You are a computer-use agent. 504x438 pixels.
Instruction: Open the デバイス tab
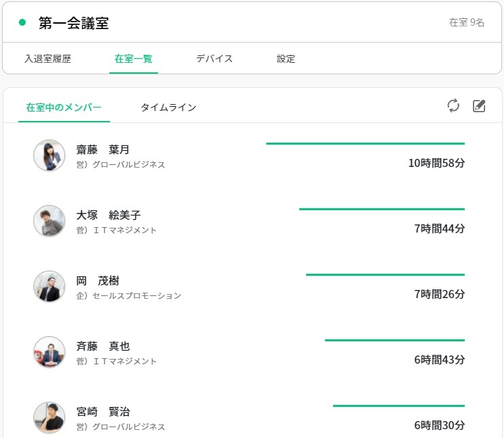point(214,59)
